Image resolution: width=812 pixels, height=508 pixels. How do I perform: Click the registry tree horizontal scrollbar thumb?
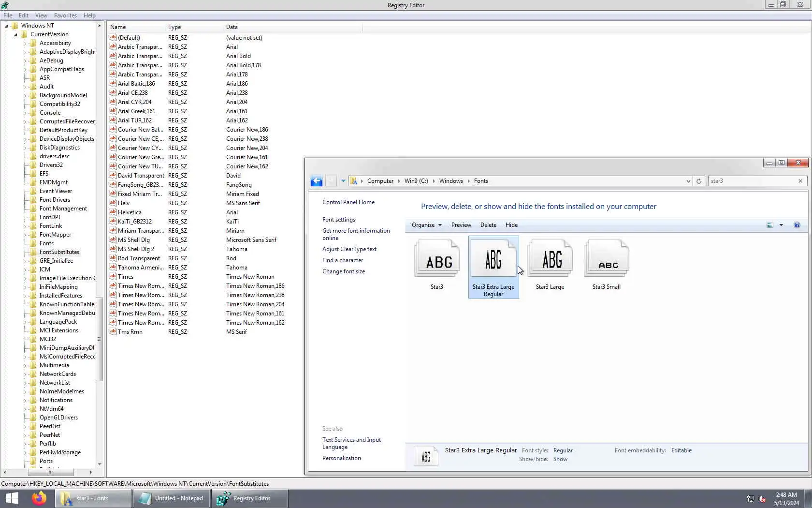pyautogui.click(x=51, y=472)
